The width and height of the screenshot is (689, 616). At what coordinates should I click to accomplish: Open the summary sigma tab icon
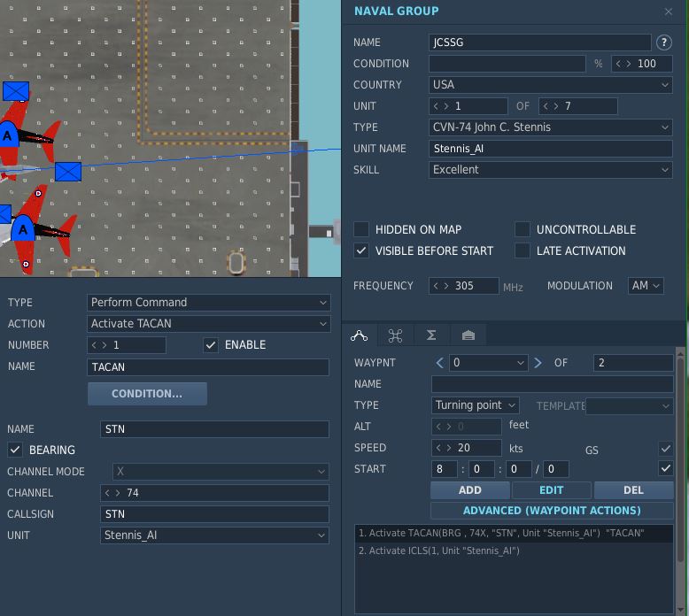coord(431,335)
